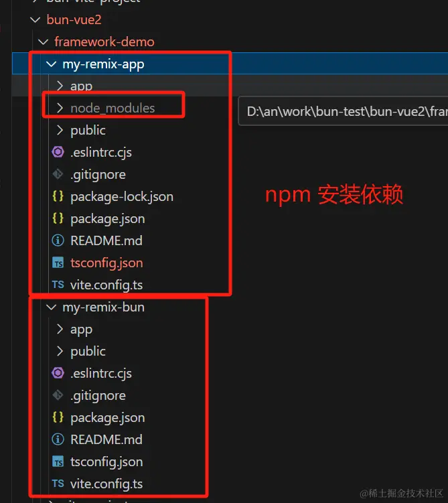Viewport: 448px width, 503px height.
Task: Expand the node_modules folder chevron
Action: [x=60, y=108]
